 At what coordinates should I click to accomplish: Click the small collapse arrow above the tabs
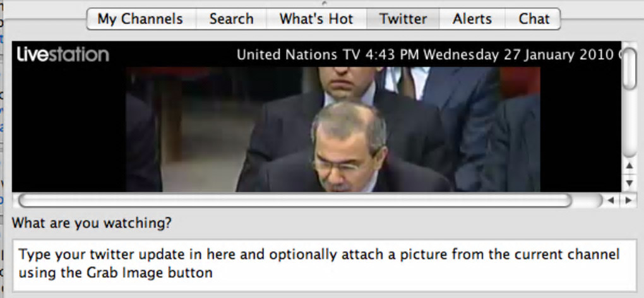click(324, 3)
